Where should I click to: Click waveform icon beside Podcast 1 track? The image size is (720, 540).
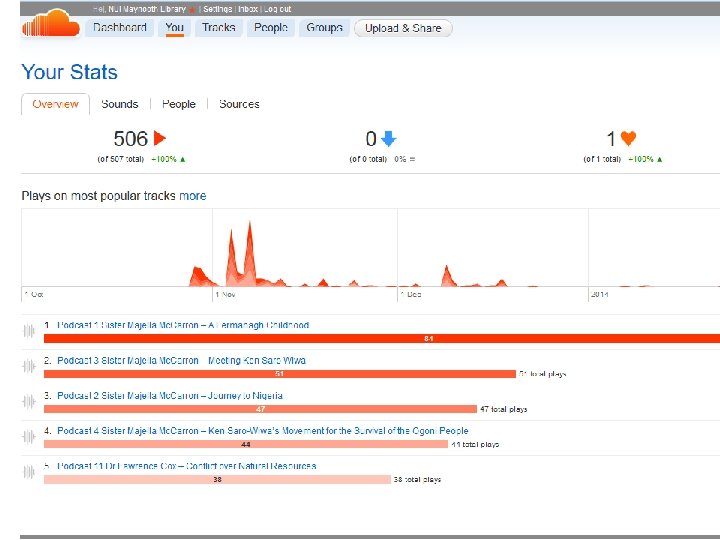29,331
